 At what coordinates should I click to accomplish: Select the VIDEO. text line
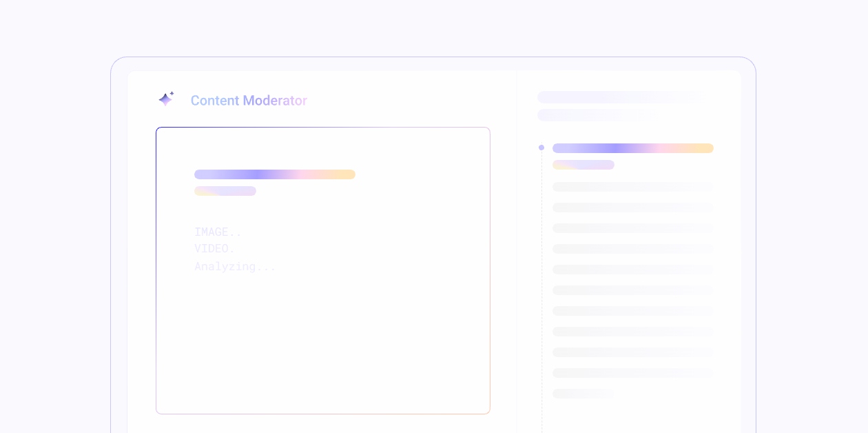click(x=215, y=249)
